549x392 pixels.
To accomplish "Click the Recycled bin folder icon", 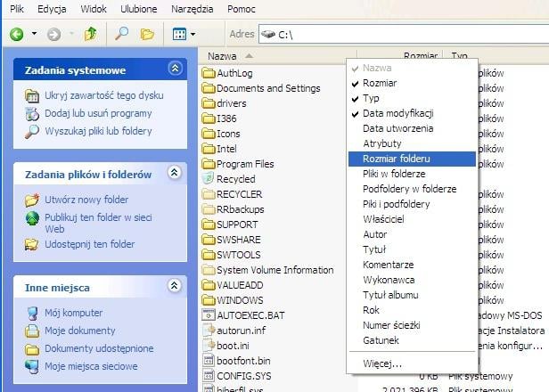I will coord(209,179).
